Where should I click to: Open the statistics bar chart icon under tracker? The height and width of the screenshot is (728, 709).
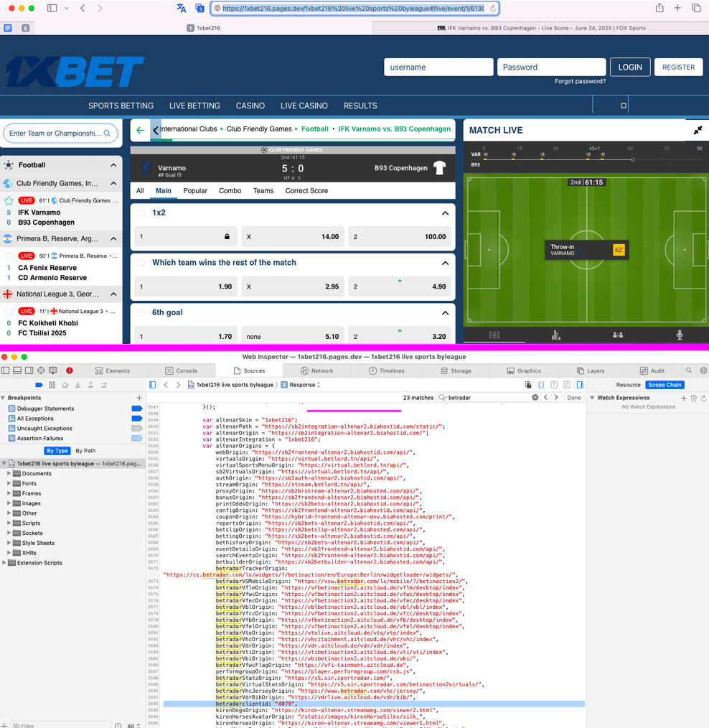(x=556, y=335)
